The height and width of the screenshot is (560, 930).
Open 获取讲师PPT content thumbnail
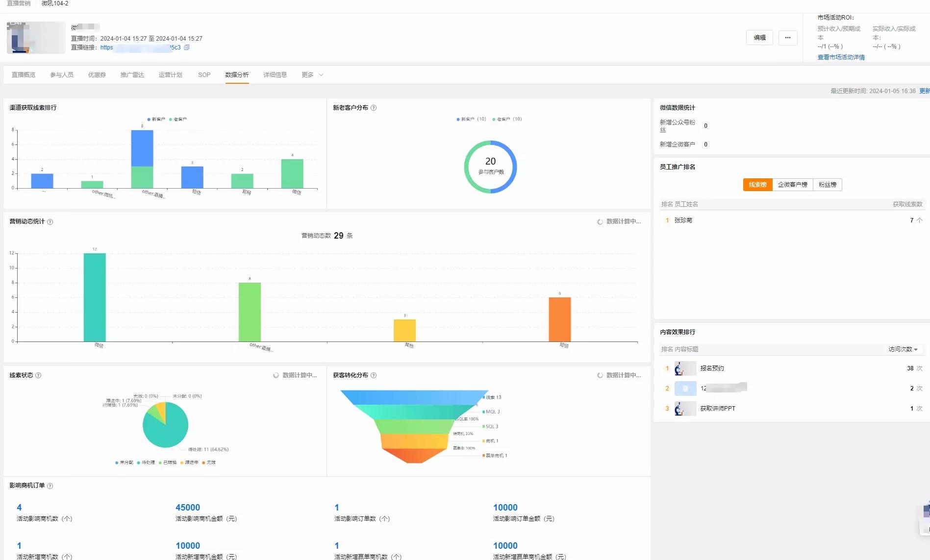[x=685, y=409]
